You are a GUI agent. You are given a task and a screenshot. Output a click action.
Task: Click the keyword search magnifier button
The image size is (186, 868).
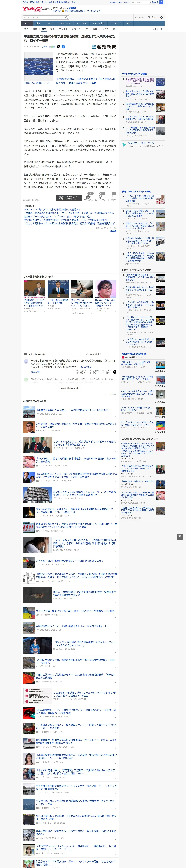click(x=66, y=18)
